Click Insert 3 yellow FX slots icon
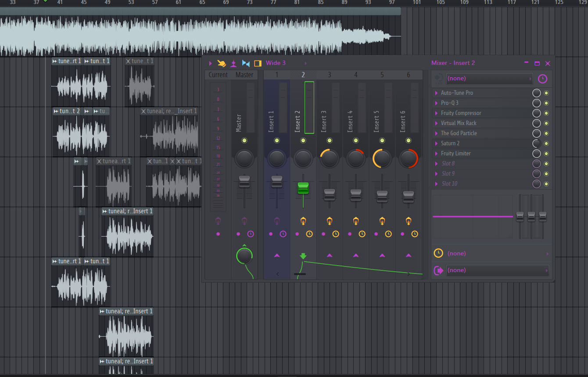 [x=330, y=221]
